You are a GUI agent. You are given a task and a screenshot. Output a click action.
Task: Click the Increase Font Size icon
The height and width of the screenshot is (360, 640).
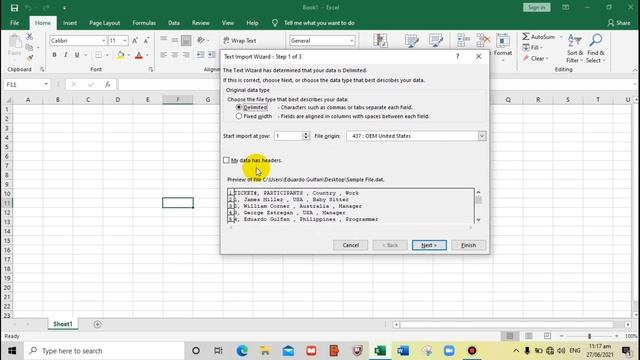pyautogui.click(x=135, y=40)
